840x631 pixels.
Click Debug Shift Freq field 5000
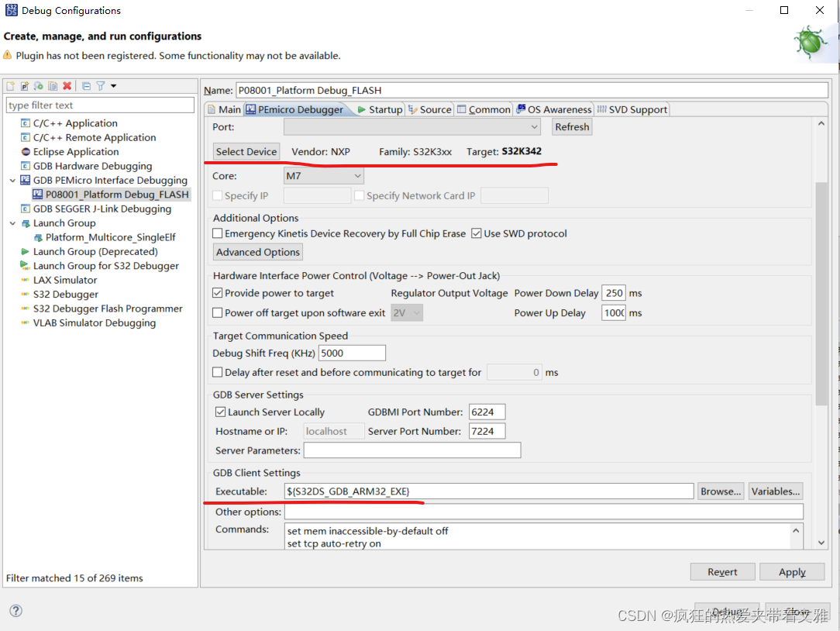352,353
